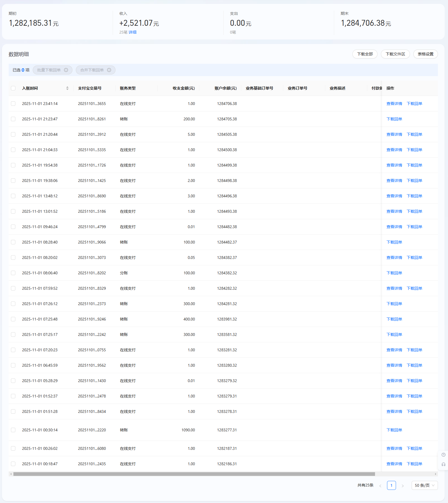448x503 pixels.
Task: Click the info icon beside 批量下载回单
Action: (x=66, y=70)
